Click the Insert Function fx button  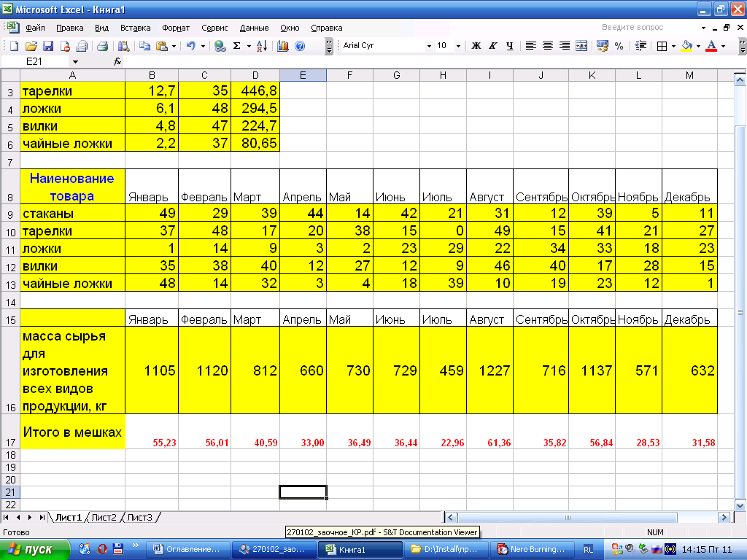click(x=117, y=62)
